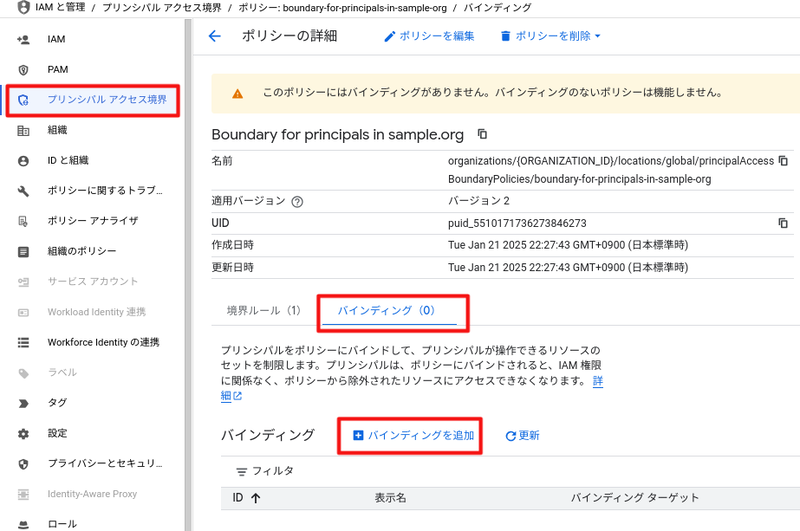Click the ID と組織 person icon
The height and width of the screenshot is (531, 800).
tap(23, 161)
